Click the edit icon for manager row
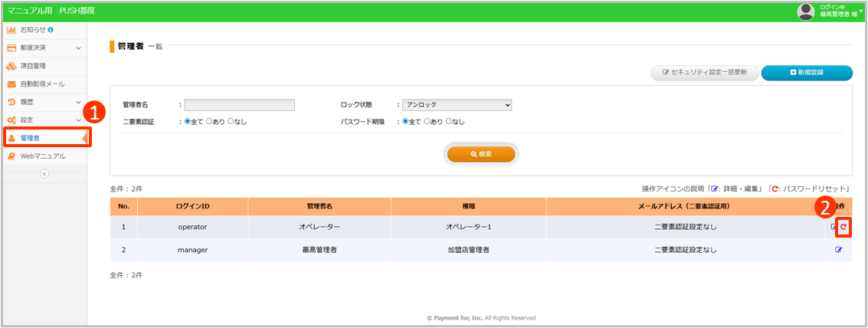 (x=838, y=250)
